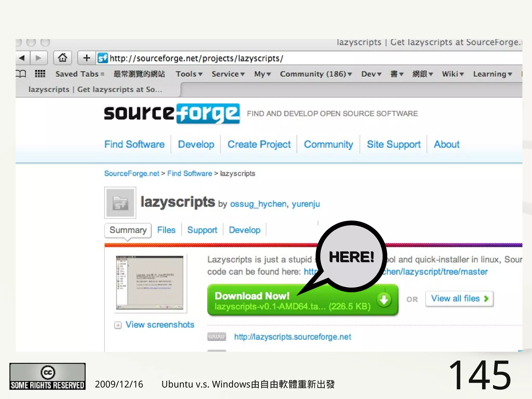532x399 pixels.
Task: Open 最常瀏覽的網站 bookmark
Action: pyautogui.click(x=139, y=74)
